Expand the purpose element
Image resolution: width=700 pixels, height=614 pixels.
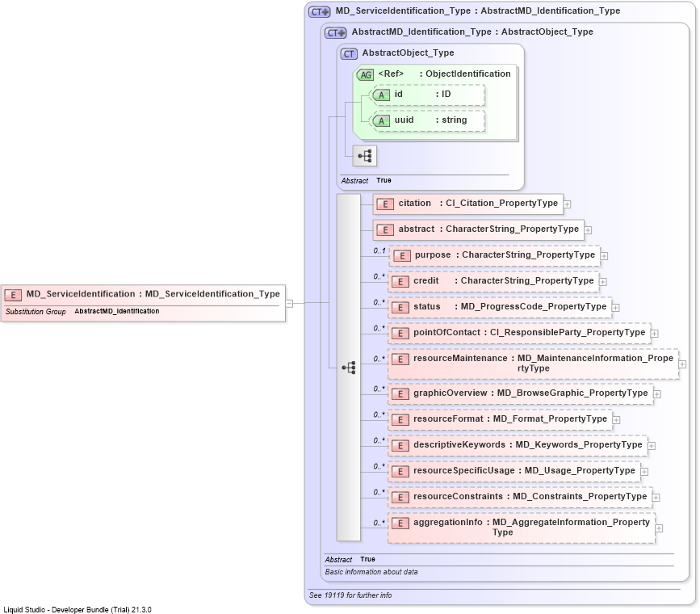[x=604, y=256]
